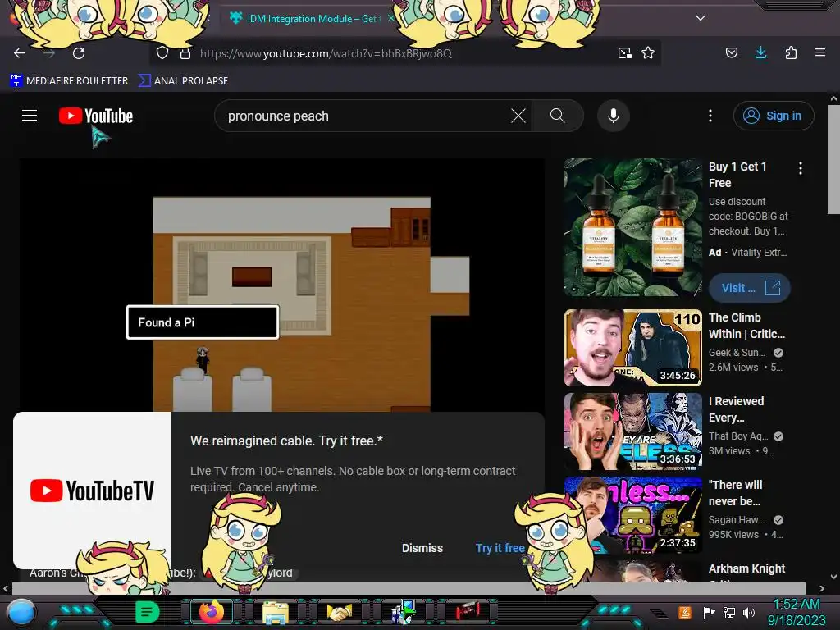The width and height of the screenshot is (840, 630).
Task: Run the YouTube search with magnifier
Action: pos(558,116)
